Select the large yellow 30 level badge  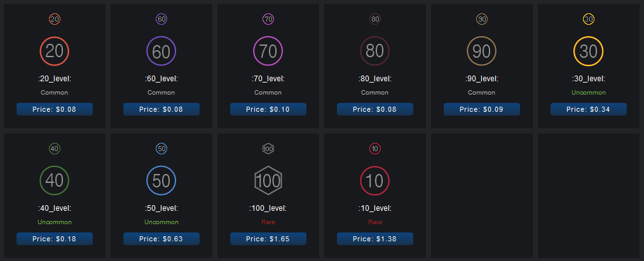click(589, 51)
